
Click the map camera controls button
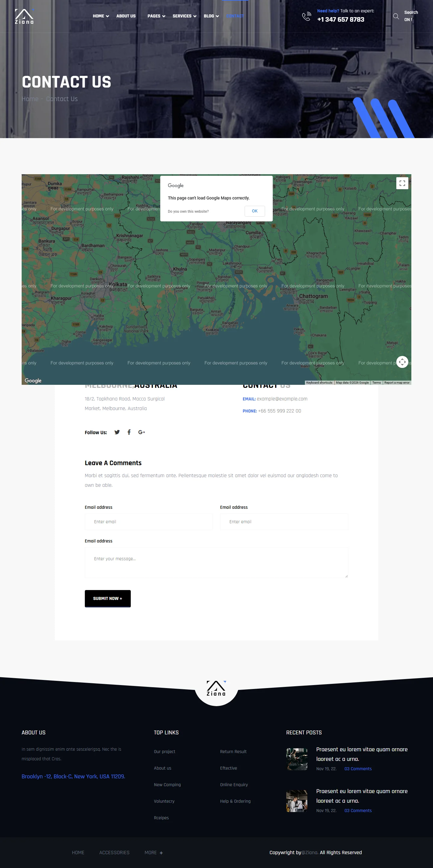pyautogui.click(x=402, y=362)
